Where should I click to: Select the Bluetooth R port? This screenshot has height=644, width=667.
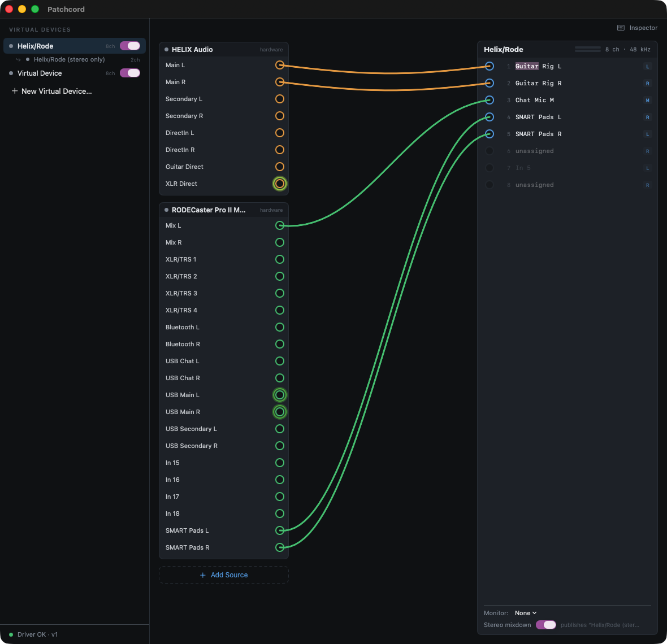pyautogui.click(x=279, y=344)
